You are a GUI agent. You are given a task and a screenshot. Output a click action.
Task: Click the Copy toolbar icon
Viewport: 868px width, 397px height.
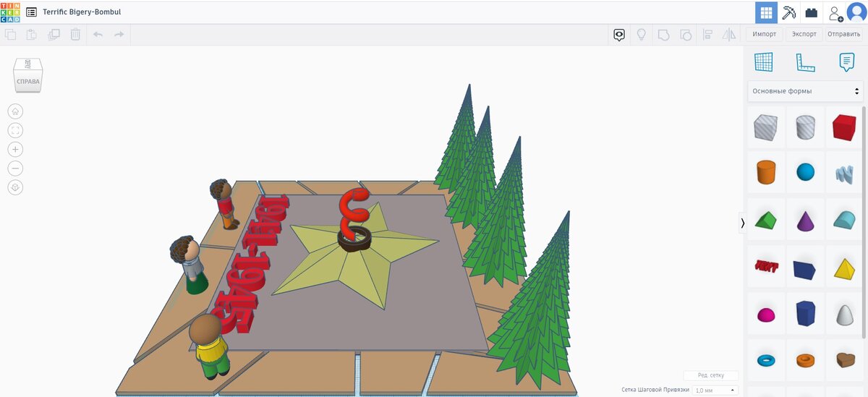10,34
